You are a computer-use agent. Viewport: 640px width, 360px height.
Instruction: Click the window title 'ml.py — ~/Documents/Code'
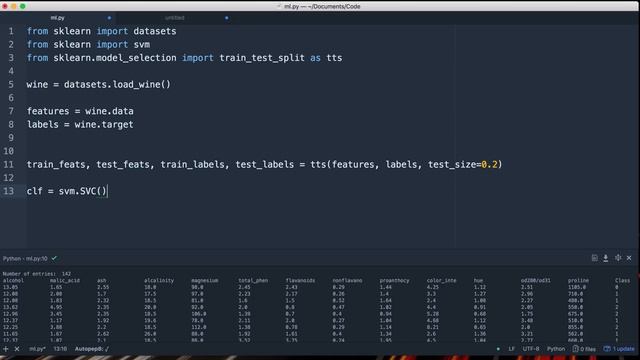[322, 7]
